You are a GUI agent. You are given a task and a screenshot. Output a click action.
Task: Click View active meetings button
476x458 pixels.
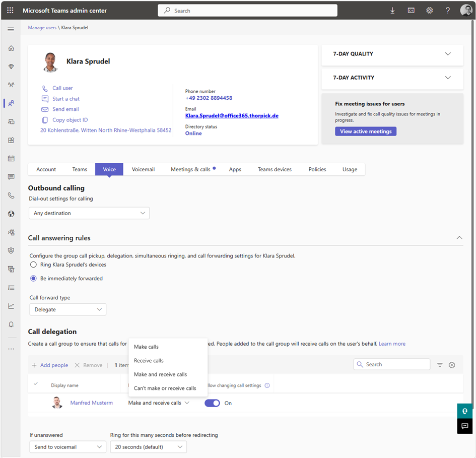366,132
